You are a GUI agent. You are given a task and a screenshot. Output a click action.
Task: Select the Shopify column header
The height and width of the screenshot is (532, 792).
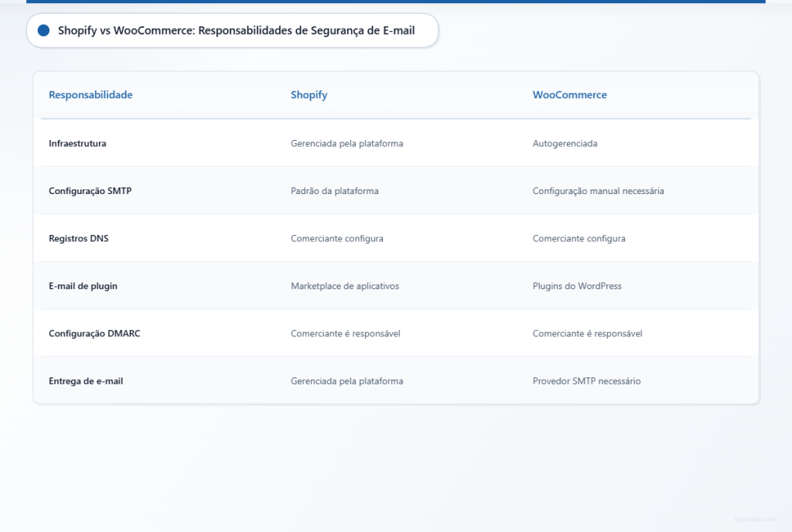(x=309, y=95)
